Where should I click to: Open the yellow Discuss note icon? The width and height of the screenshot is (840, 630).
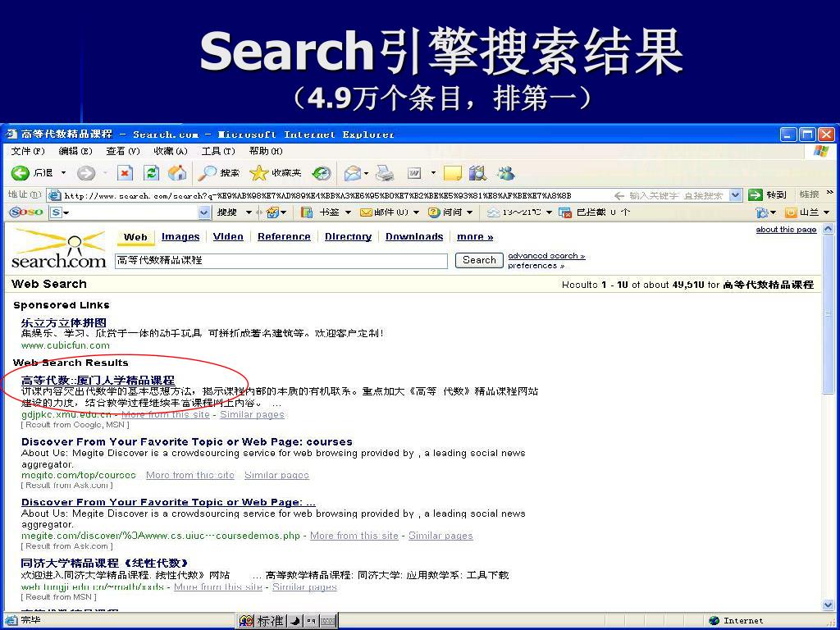[452, 173]
